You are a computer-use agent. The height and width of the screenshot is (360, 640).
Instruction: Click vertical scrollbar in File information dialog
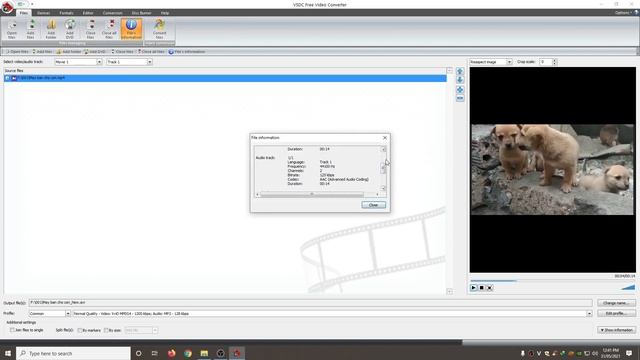pos(383,169)
